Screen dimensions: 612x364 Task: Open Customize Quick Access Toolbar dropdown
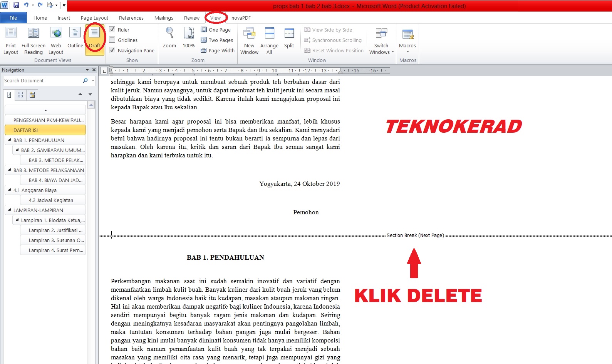(64, 5)
